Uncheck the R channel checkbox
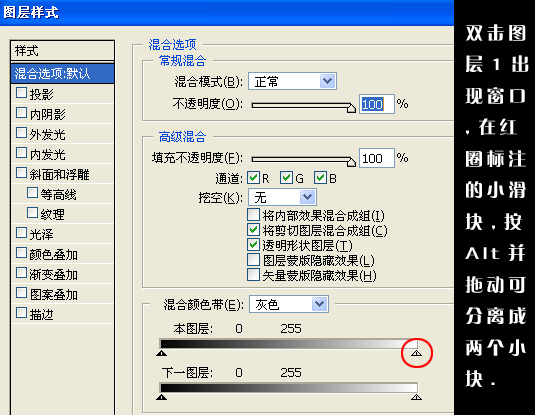 pyautogui.click(x=253, y=177)
